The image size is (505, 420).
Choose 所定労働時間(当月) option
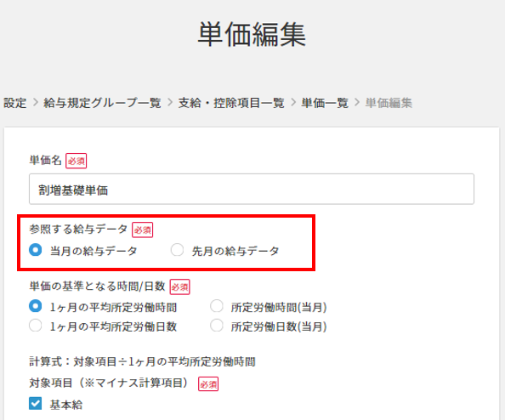pyautogui.click(x=217, y=306)
